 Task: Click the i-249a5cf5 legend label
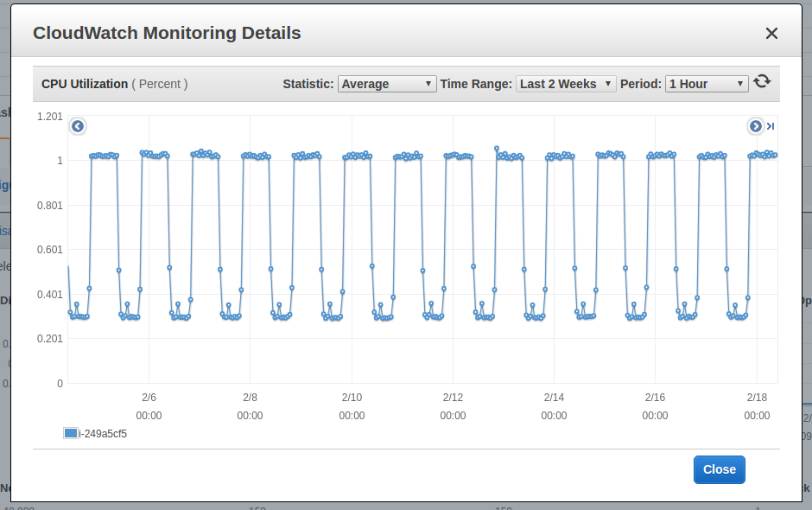pos(103,434)
